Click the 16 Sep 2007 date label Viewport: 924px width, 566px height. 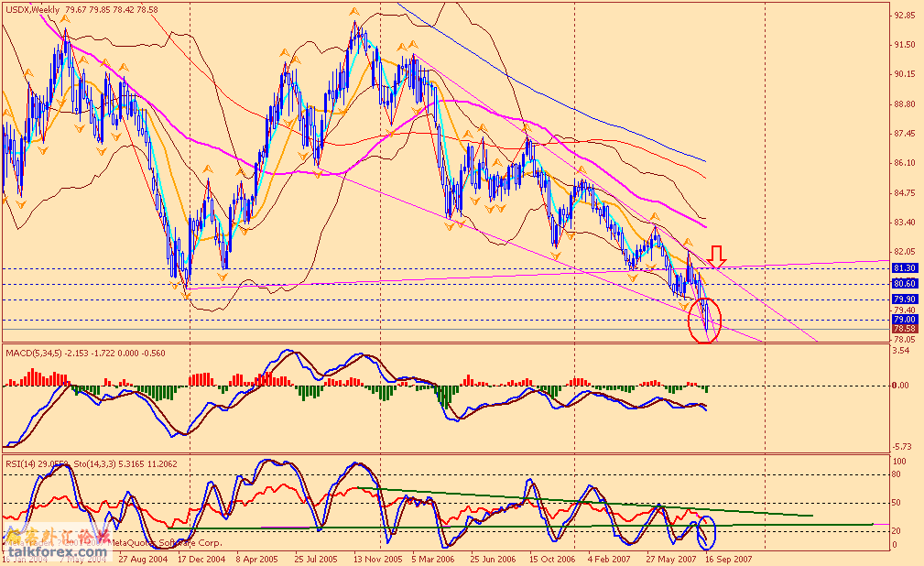point(729,559)
